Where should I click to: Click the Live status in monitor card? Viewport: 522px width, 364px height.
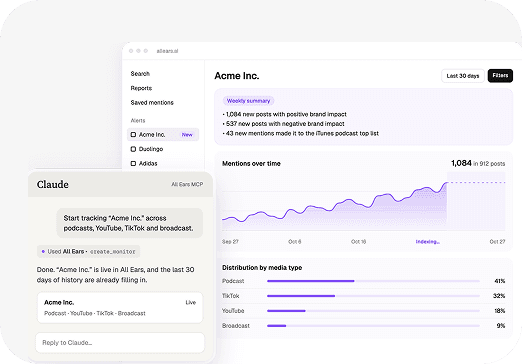tap(191, 303)
